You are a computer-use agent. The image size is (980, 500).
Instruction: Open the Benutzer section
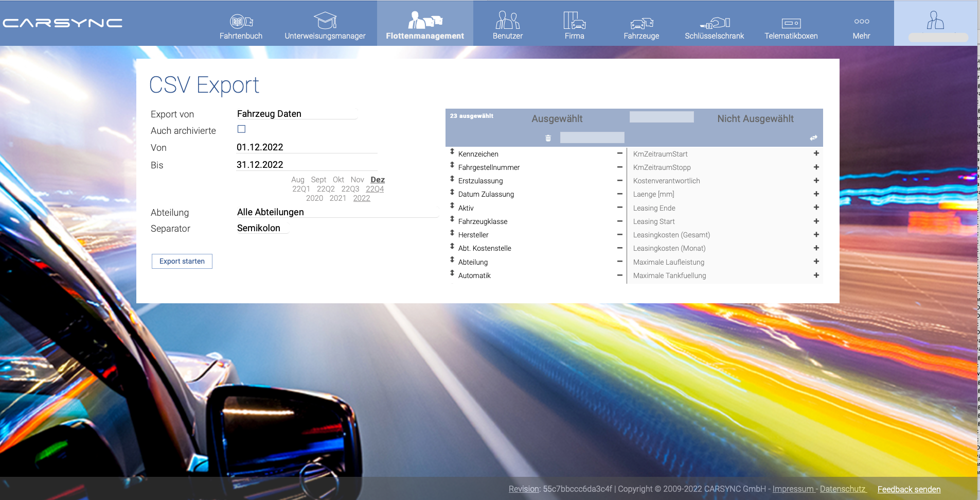pos(508,26)
